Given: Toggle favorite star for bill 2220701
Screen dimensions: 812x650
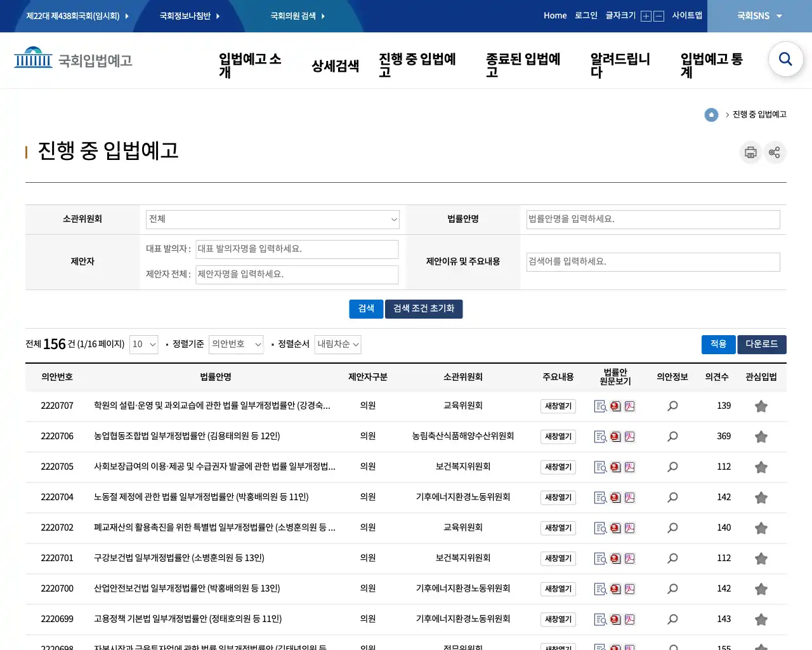Looking at the screenshot, I should (761, 559).
